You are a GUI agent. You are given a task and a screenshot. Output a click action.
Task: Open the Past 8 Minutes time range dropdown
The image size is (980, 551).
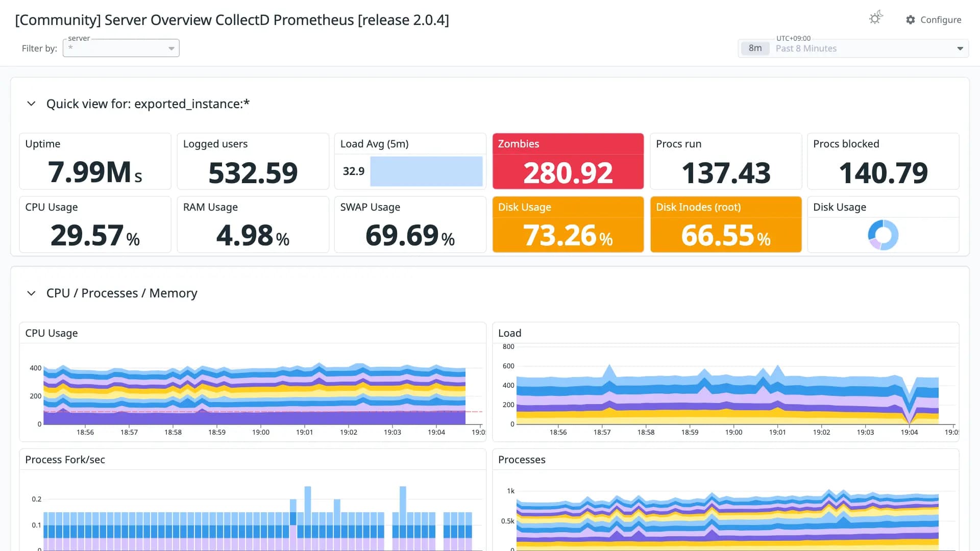click(853, 48)
